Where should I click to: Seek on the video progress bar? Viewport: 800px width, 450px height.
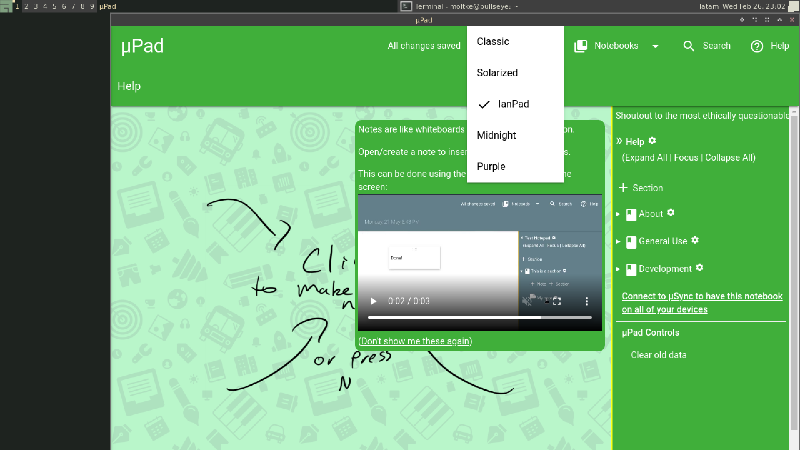[480, 317]
